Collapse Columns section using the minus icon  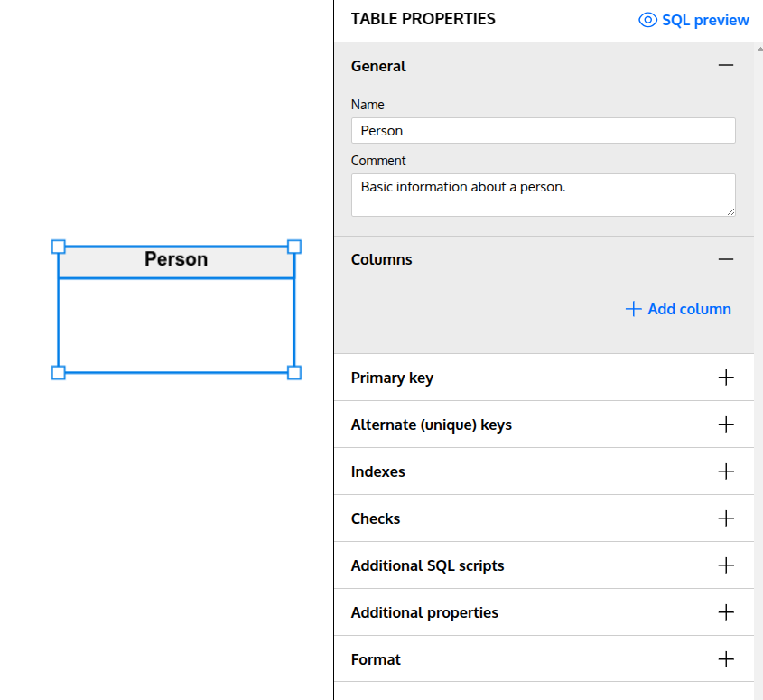726,259
